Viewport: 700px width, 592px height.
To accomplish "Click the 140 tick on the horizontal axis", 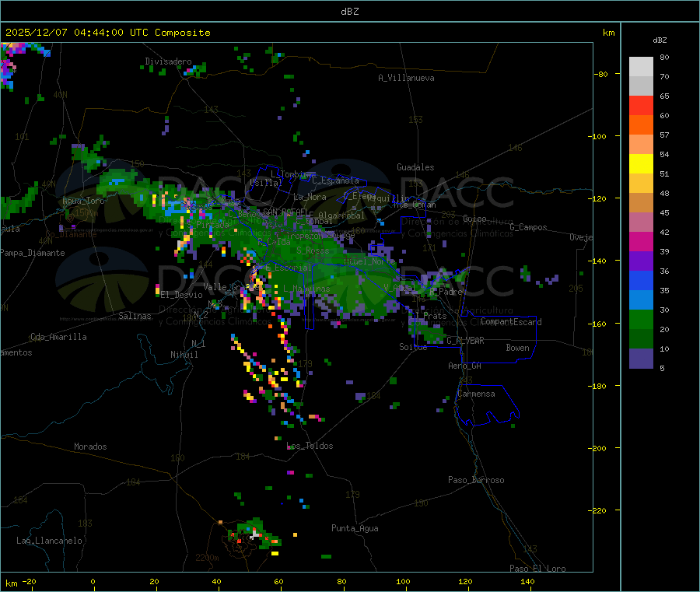I will pyautogui.click(x=527, y=581).
